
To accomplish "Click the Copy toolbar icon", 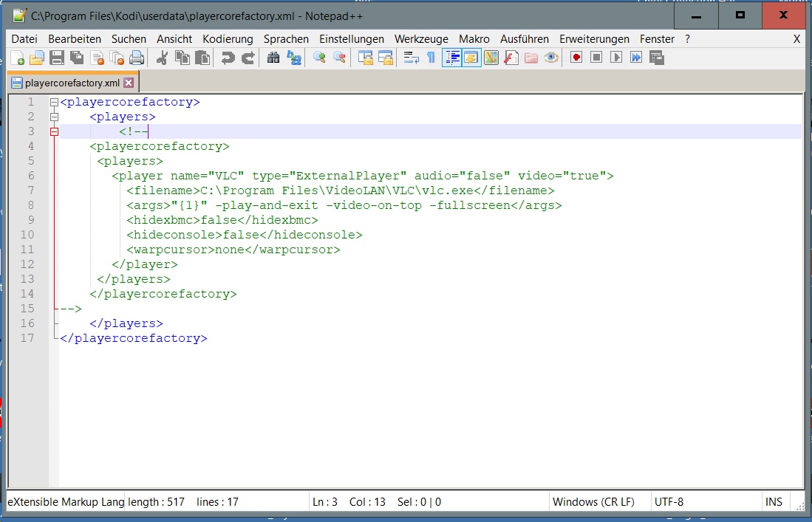I will (182, 58).
